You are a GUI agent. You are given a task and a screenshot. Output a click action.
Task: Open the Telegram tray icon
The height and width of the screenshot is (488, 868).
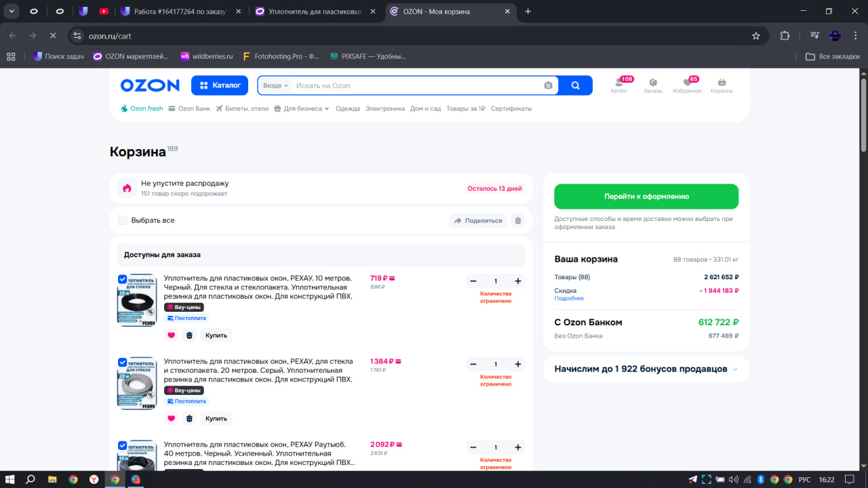692,479
